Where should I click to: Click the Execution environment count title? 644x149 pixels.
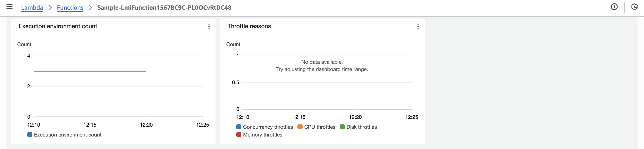(58, 26)
